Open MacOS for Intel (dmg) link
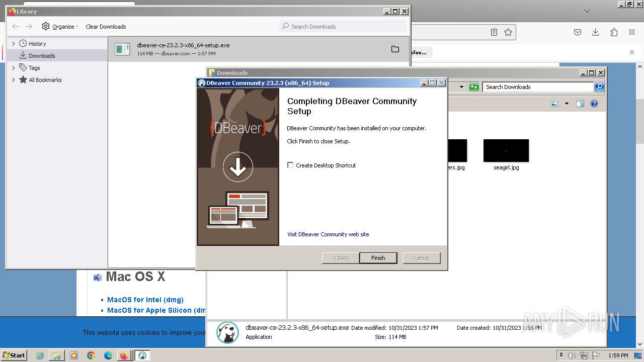The height and width of the screenshot is (362, 644). pyautogui.click(x=145, y=300)
